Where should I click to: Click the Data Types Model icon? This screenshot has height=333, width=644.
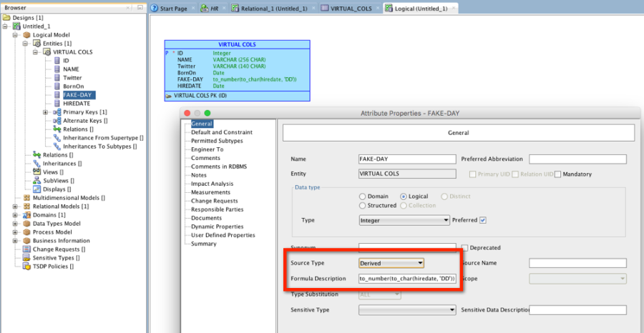pyautogui.click(x=26, y=223)
